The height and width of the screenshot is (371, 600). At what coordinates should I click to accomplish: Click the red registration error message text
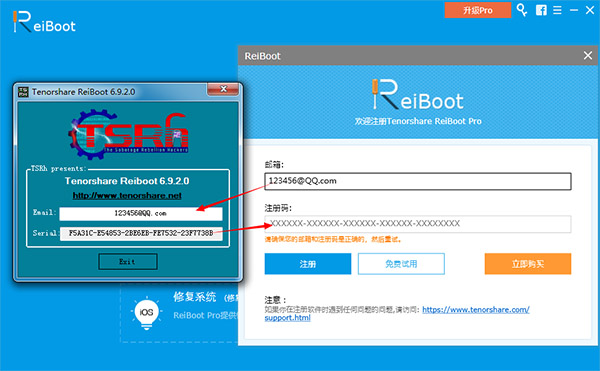pyautogui.click(x=333, y=240)
